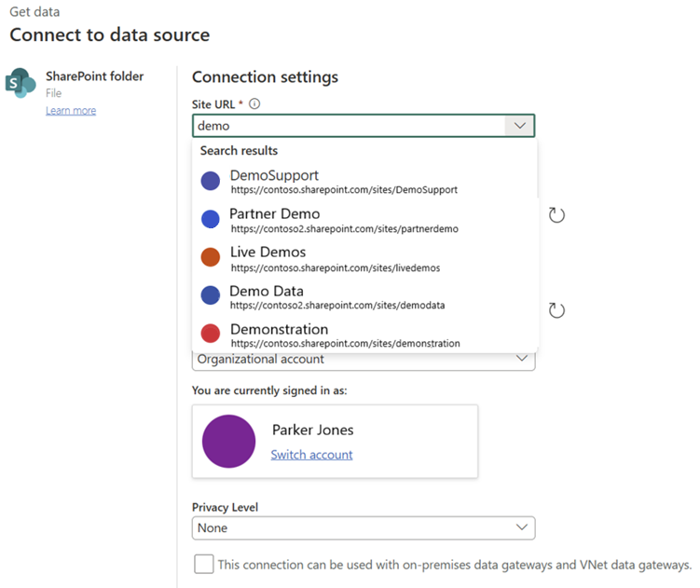Expand the Site URL dropdown arrow

pos(517,126)
